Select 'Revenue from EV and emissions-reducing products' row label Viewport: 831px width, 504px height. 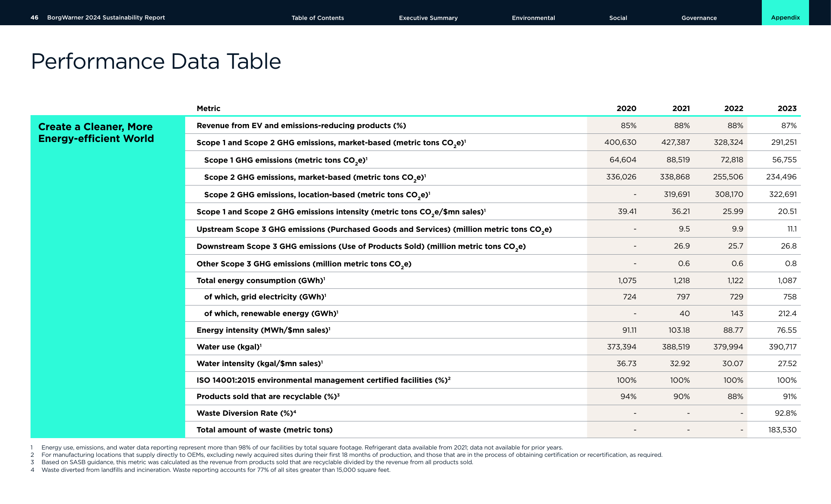301,126
